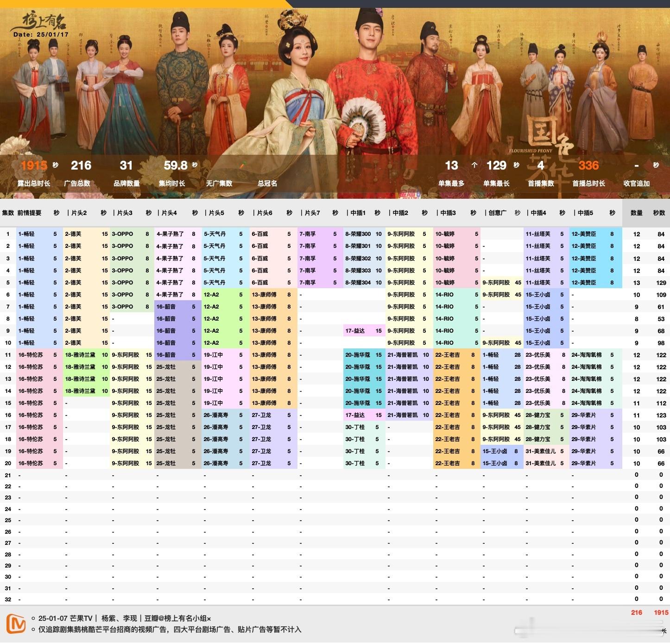Click the 广告总数 label
This screenshot has height=644, width=670.
[77, 183]
